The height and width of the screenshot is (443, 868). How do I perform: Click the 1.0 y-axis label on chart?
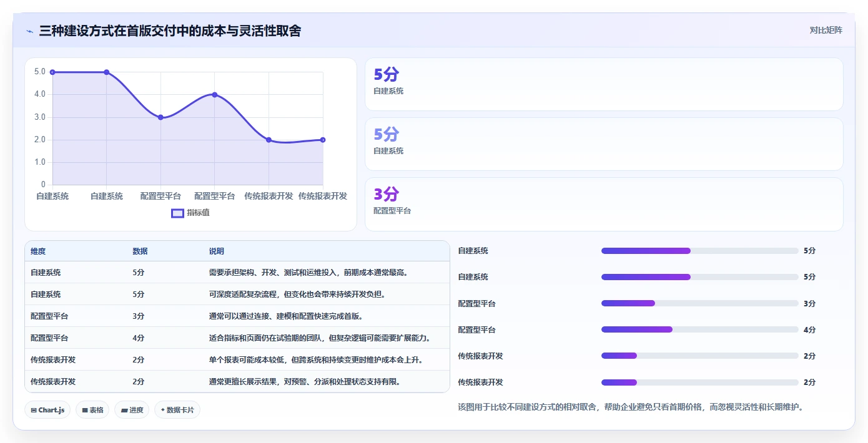pos(40,162)
